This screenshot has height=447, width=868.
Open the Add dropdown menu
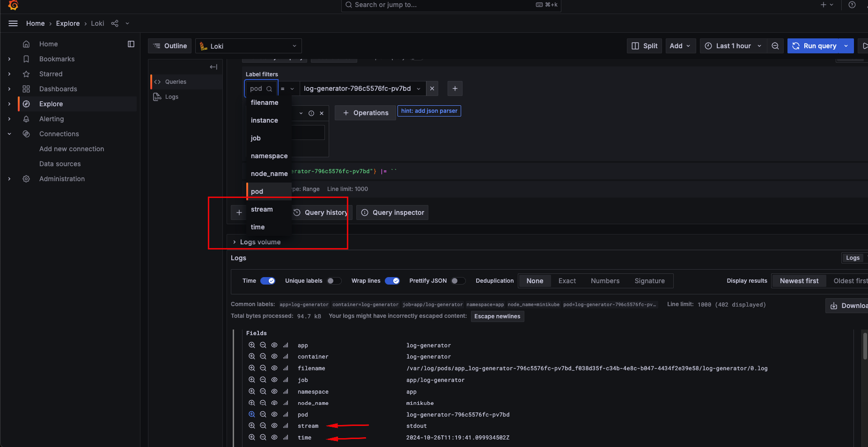tap(680, 46)
